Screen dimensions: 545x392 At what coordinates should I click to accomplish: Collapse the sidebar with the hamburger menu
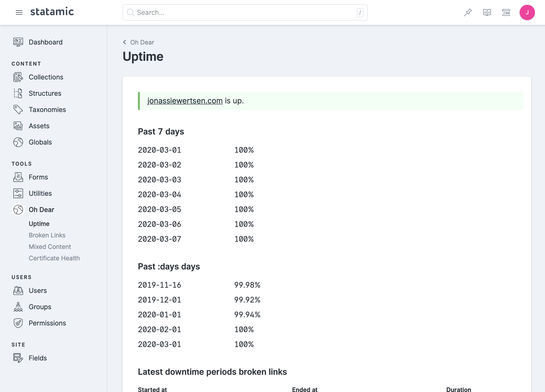pos(19,12)
